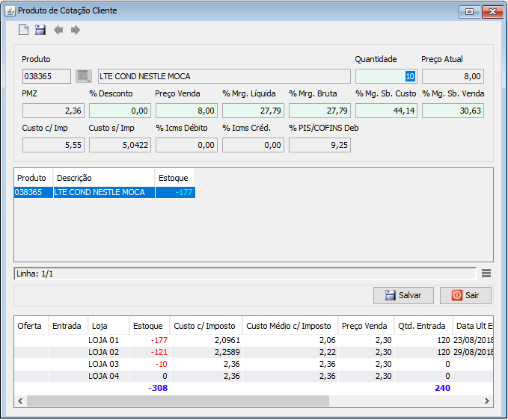Click the horizontal scrollbar right arrow
Viewport: 508px width, 420px height.
(486, 401)
